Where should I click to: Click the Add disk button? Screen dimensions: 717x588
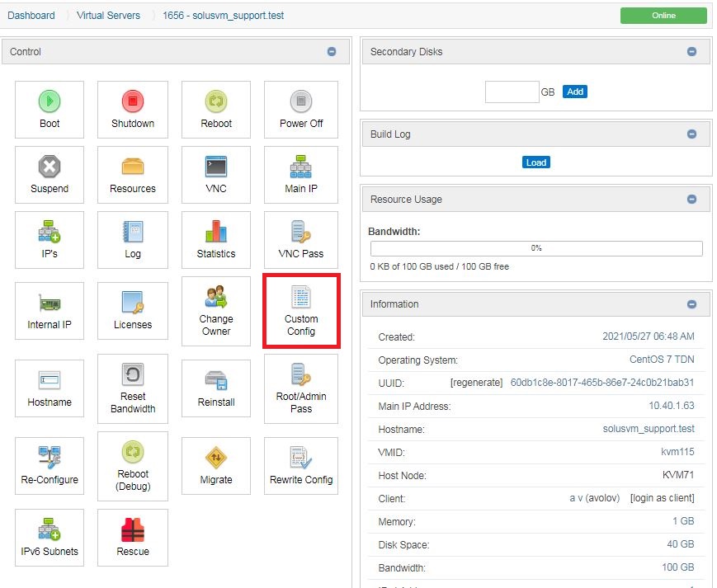point(575,92)
